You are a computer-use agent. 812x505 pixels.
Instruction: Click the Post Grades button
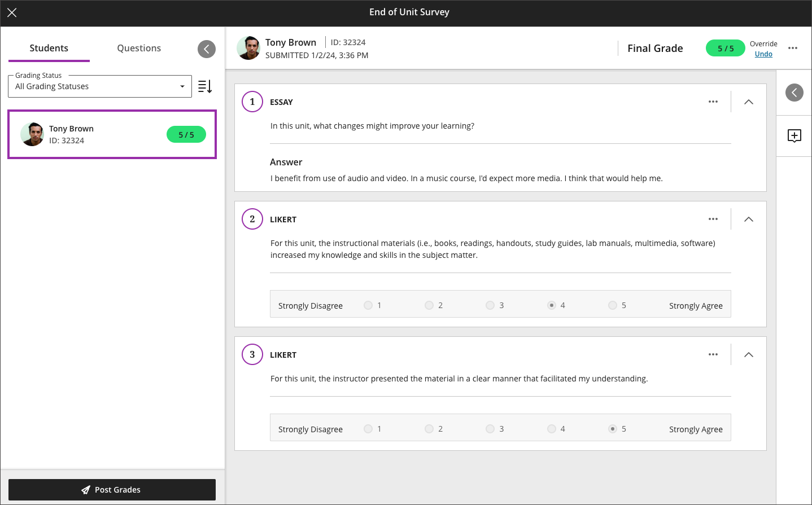(x=112, y=489)
